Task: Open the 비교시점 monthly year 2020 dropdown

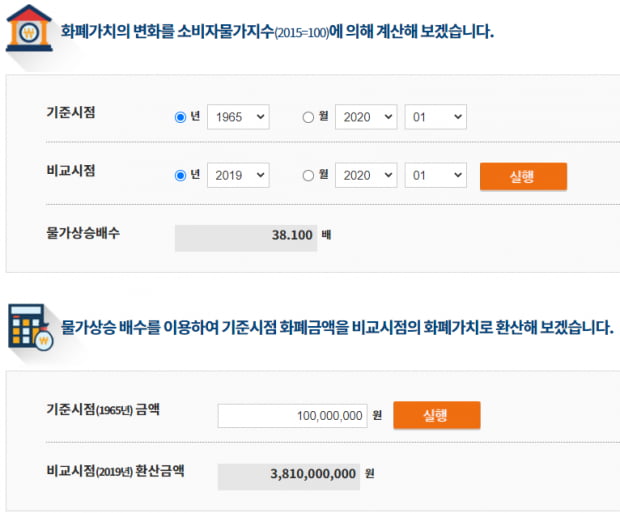Action: (366, 175)
